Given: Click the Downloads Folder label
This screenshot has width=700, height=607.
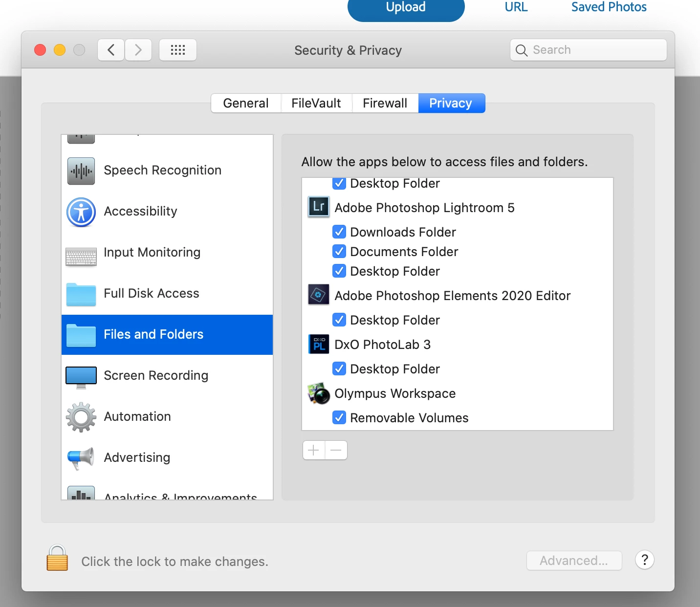Looking at the screenshot, I should coord(403,232).
